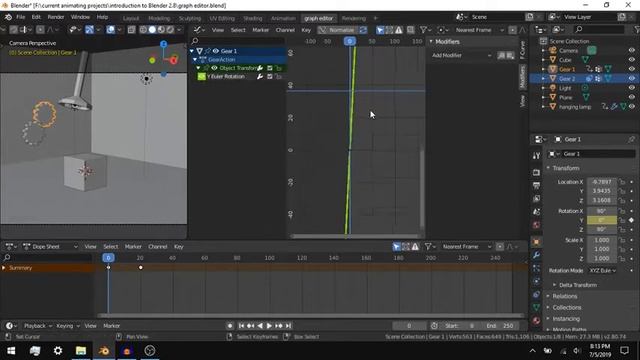Image resolution: width=640 pixels, height=360 pixels.
Task: Open the Physics properties tab icon
Action: coord(536,281)
